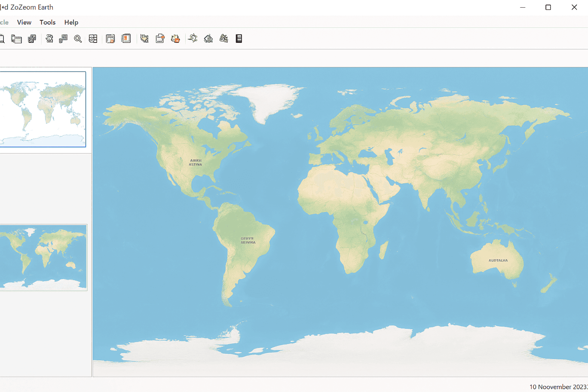Screen dimensions: 588x392
Task: Click the document with orange badge icon
Action: click(160, 39)
